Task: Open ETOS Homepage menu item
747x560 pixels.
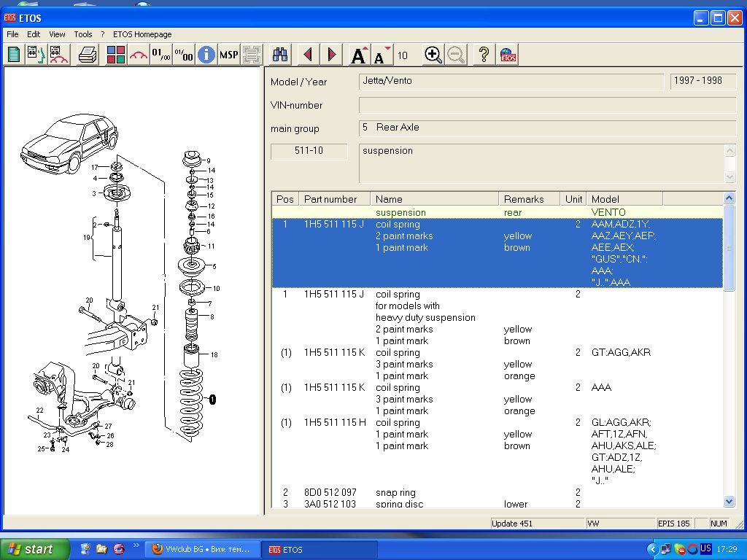Action: tap(142, 34)
